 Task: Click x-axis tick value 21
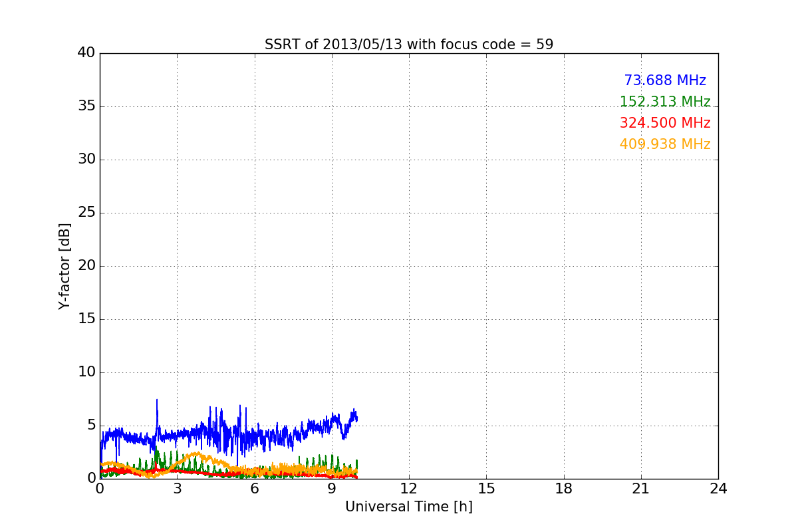tap(641, 489)
